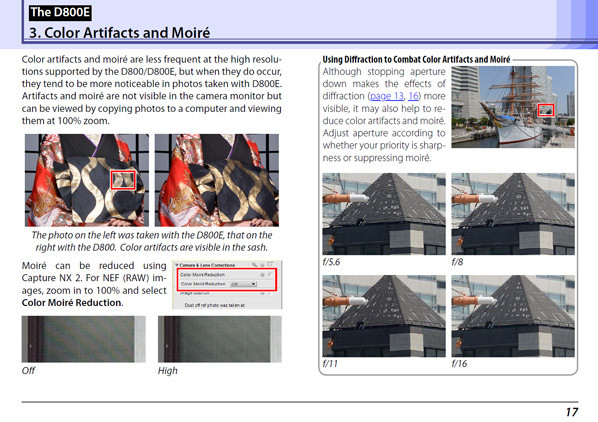Click "Dust off ref photo was taken at" text
598x422 pixels.
[x=215, y=305]
